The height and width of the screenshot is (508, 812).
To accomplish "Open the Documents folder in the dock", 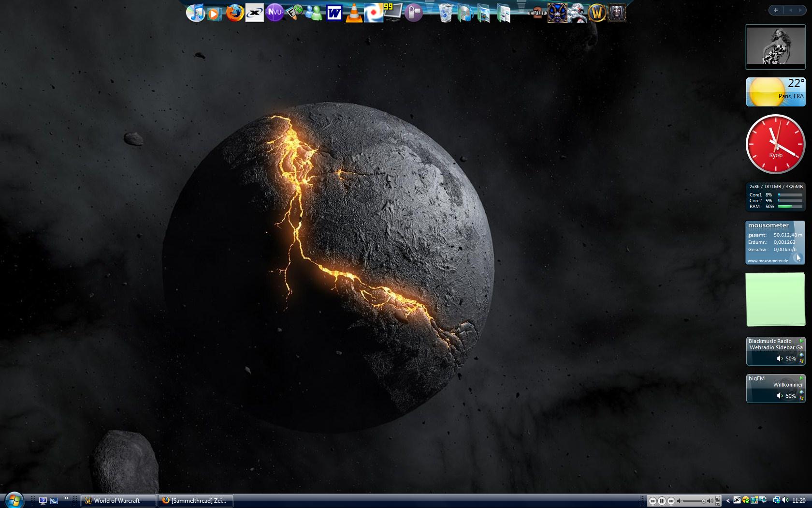I will pyautogui.click(x=504, y=13).
